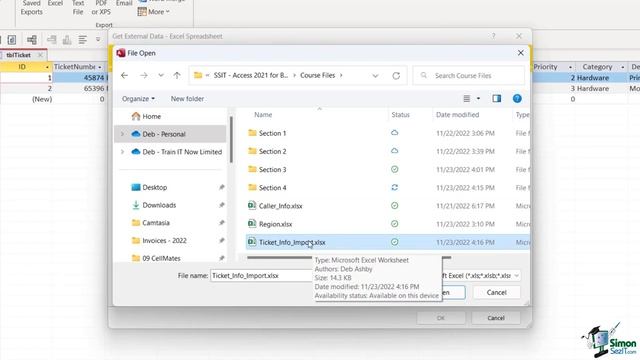Click the forward navigation arrow

point(144,76)
